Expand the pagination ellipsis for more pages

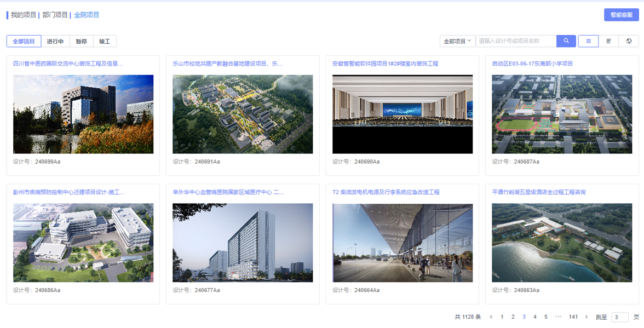click(558, 317)
